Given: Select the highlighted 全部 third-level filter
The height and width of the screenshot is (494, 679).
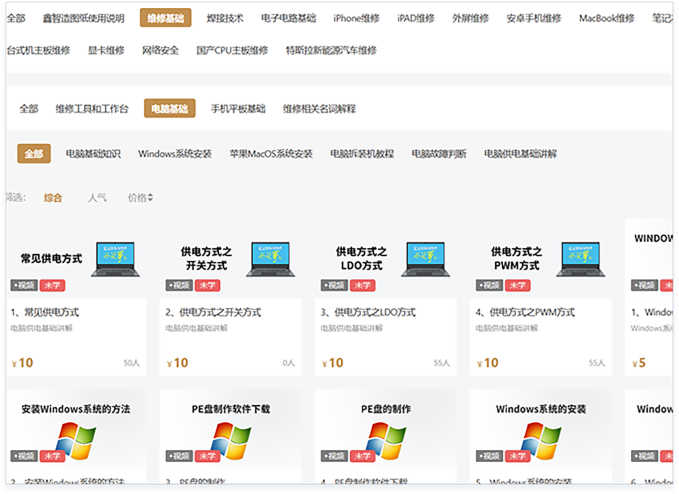Looking at the screenshot, I should point(34,154).
